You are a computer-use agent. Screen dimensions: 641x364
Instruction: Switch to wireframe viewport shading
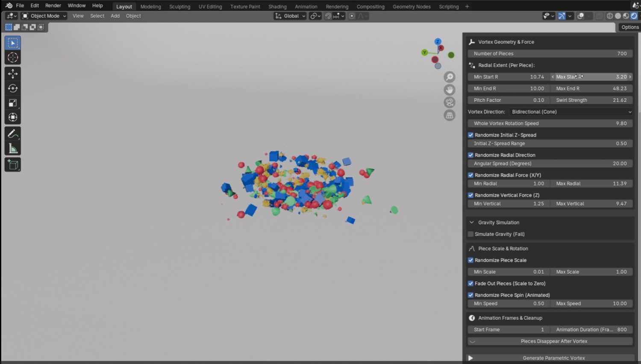[x=610, y=16]
